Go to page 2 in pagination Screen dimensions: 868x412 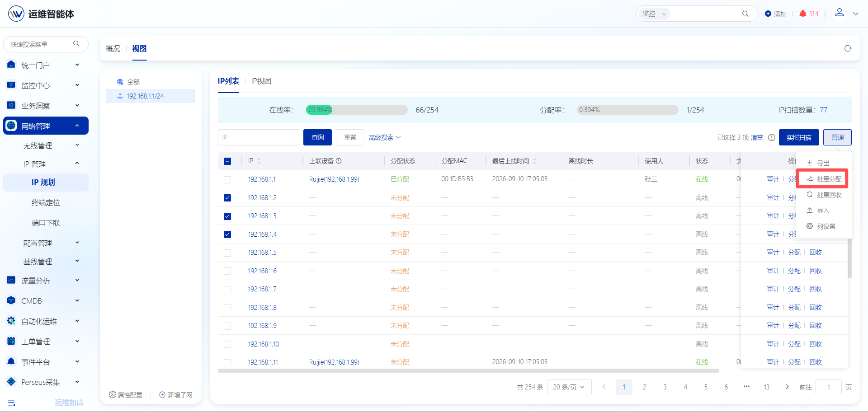tap(644, 387)
